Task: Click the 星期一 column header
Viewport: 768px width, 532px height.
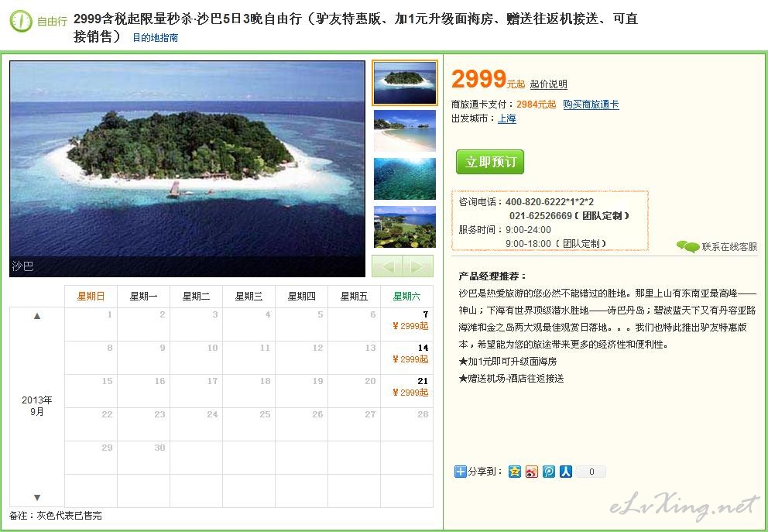Action: pyautogui.click(x=143, y=297)
